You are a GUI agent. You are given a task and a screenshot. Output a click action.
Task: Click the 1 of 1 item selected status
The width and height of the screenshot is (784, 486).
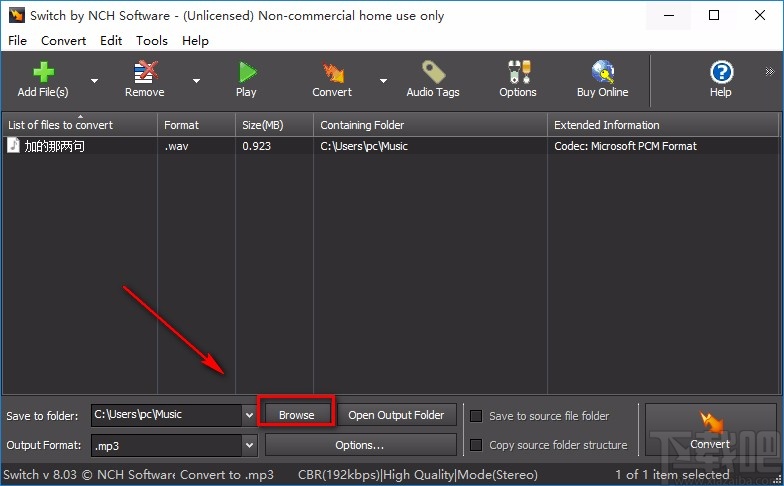(x=672, y=474)
